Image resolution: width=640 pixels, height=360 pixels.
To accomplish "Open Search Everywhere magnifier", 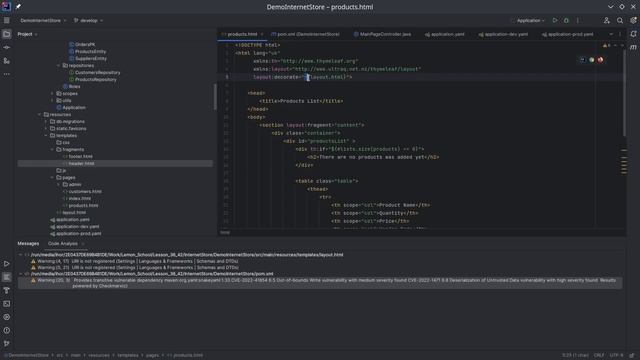I will pos(620,20).
